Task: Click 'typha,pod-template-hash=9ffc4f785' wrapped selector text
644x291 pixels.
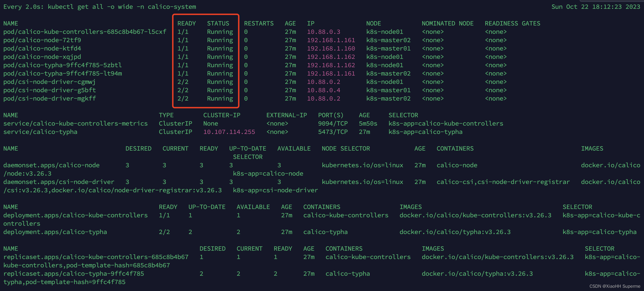Action: coord(64,282)
